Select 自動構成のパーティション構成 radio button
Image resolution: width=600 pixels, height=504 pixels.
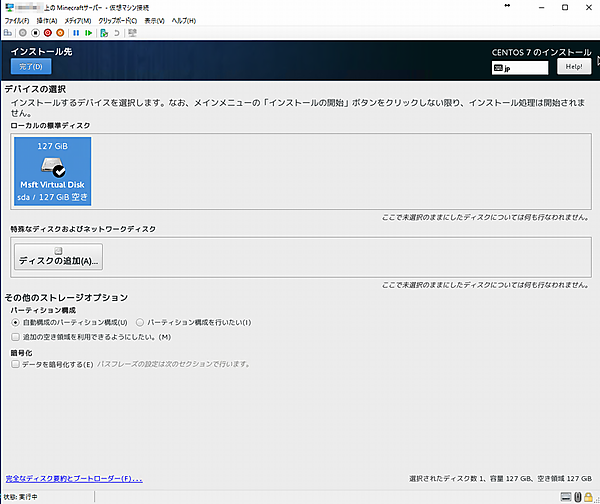tap(15, 323)
